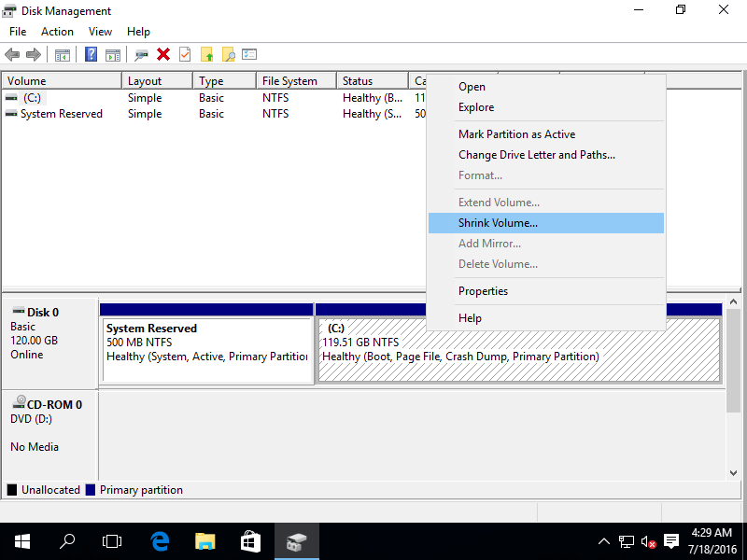The image size is (747, 560).
Task: Open the View menu
Action: (100, 32)
